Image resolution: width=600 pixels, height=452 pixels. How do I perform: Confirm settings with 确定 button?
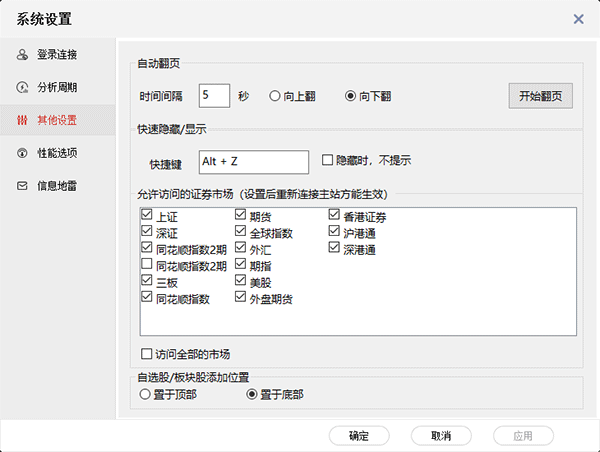[x=359, y=436]
